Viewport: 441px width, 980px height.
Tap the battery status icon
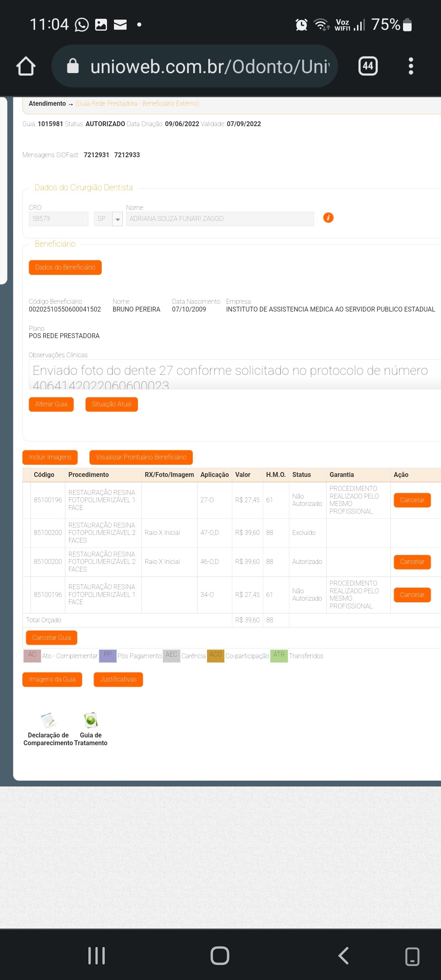pyautogui.click(x=407, y=24)
